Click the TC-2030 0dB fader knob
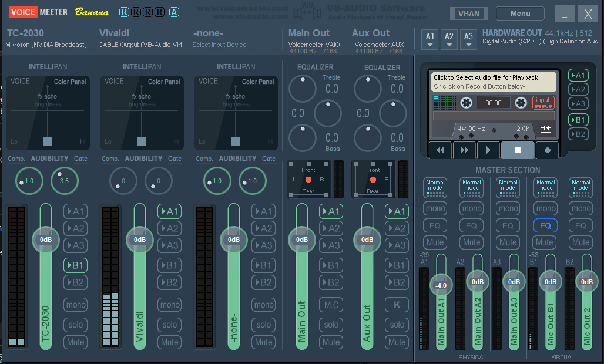 coord(45,240)
